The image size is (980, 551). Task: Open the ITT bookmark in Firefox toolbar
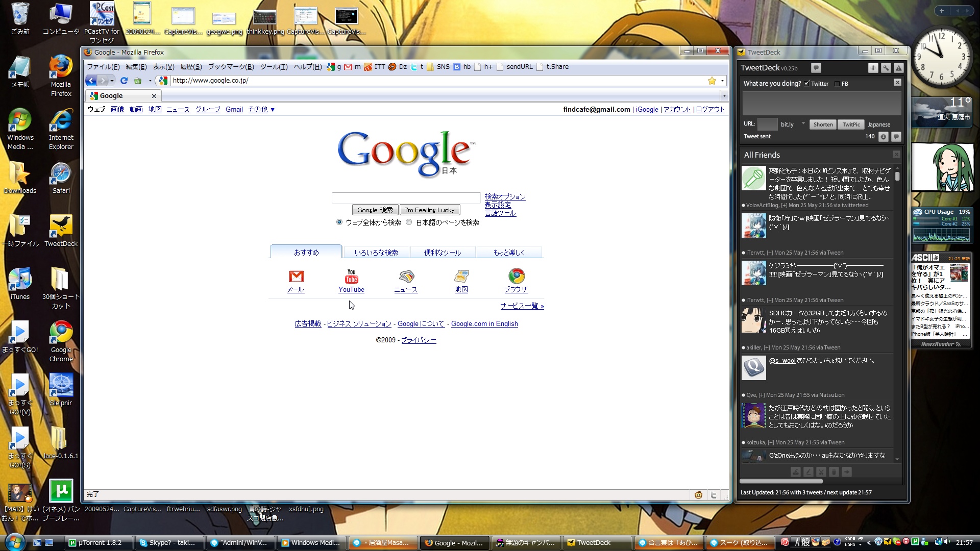pyautogui.click(x=375, y=67)
